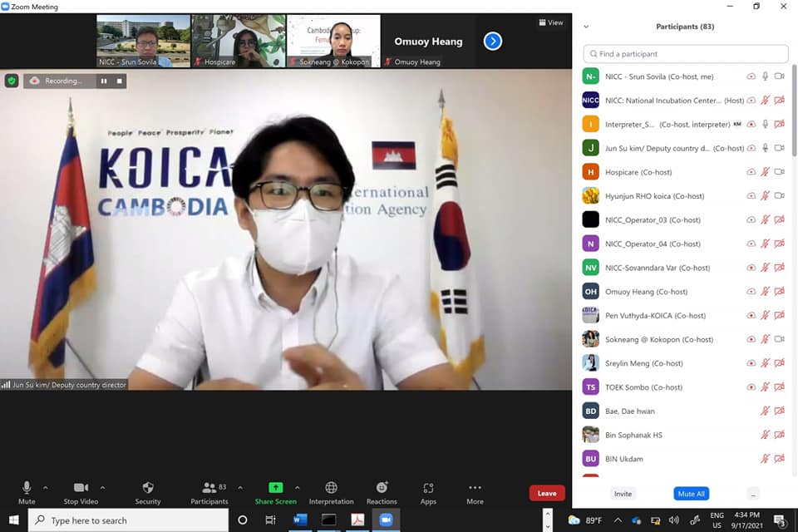Open the Security shield menu
Image resolution: width=798 pixels, height=532 pixels.
148,492
